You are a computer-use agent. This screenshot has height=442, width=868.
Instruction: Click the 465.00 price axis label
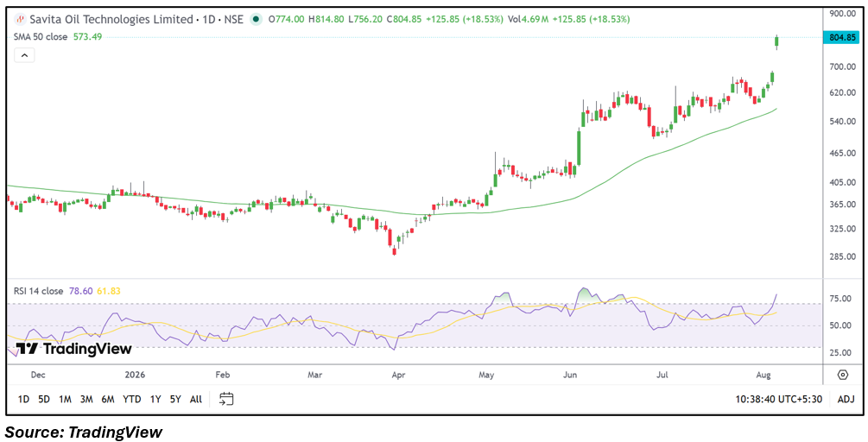(x=843, y=153)
